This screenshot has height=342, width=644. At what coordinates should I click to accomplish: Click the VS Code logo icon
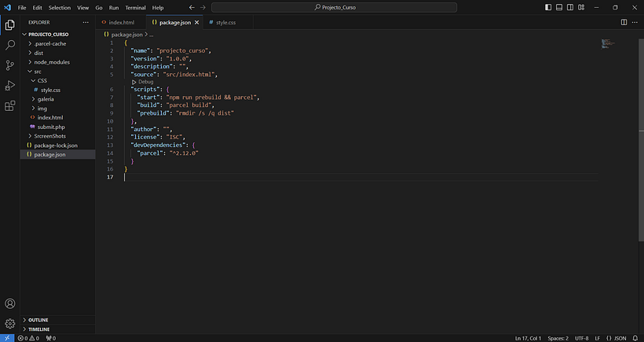click(7, 7)
